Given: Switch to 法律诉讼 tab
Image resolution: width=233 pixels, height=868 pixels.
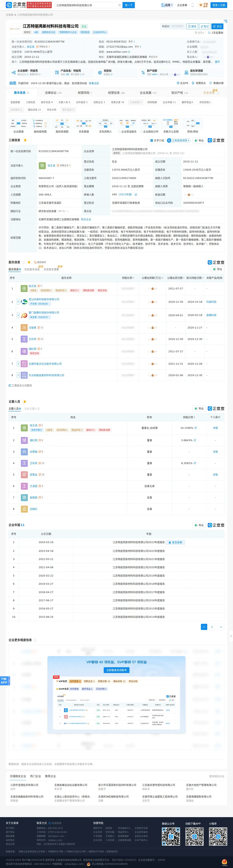Looking at the screenshot, I should 53,93.
